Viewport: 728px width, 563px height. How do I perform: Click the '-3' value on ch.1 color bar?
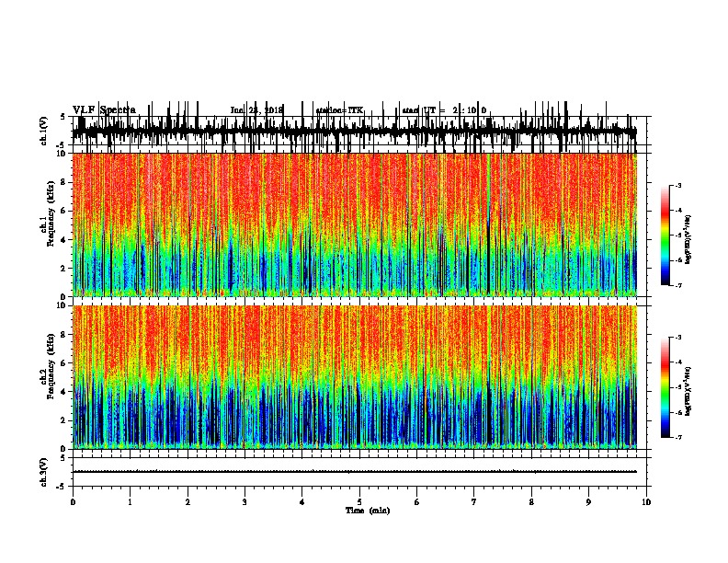677,185
